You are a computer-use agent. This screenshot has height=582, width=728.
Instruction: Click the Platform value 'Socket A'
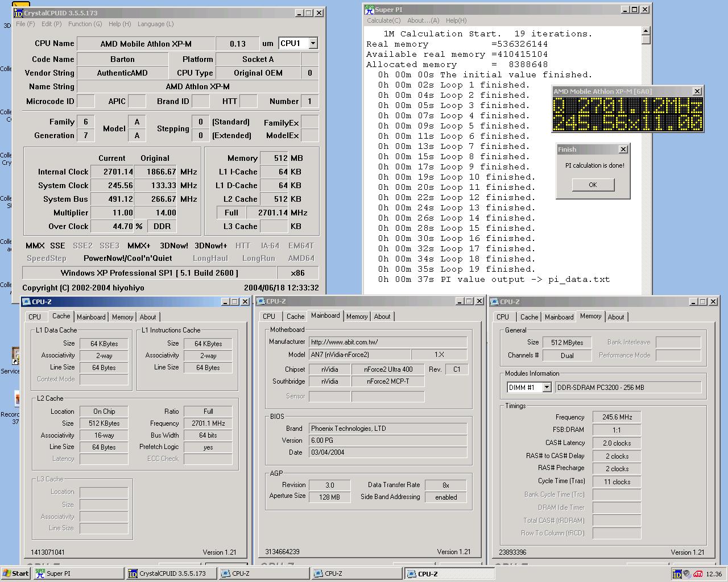pyautogui.click(x=258, y=59)
